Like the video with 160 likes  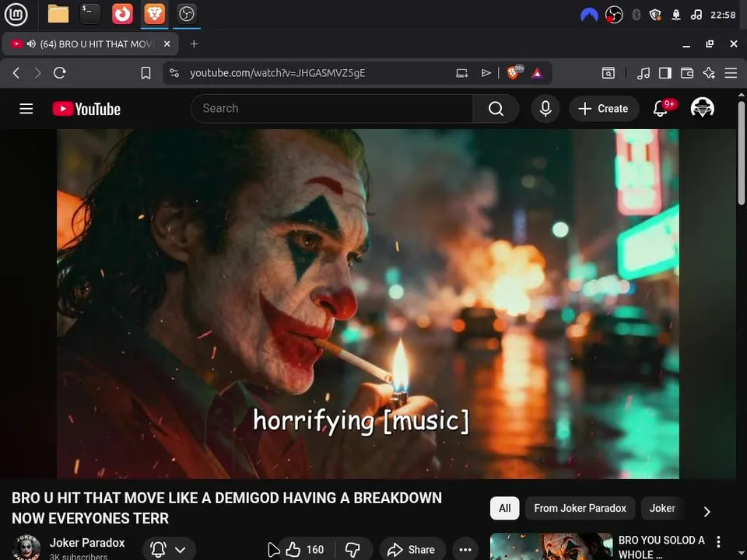[x=306, y=550]
